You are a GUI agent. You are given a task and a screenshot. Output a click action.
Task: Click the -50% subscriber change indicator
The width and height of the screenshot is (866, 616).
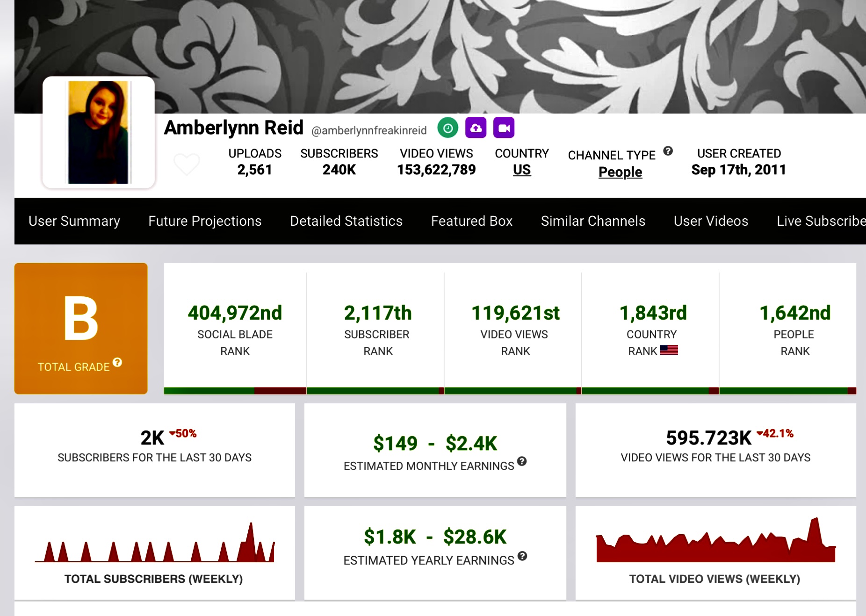[x=183, y=433]
